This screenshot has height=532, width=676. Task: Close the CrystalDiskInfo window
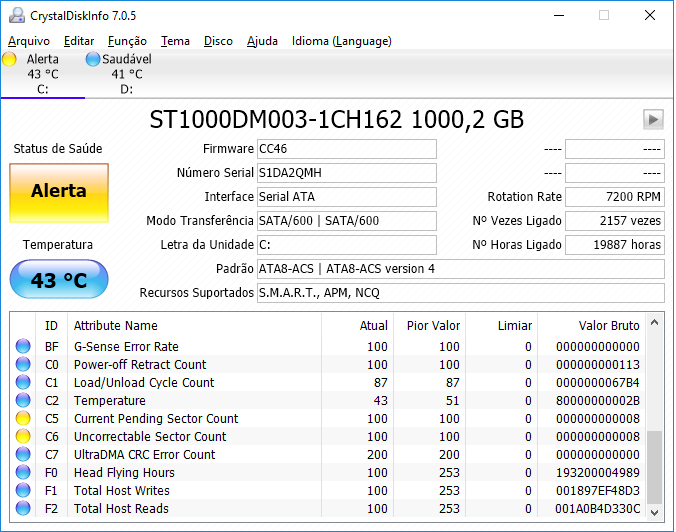click(650, 16)
